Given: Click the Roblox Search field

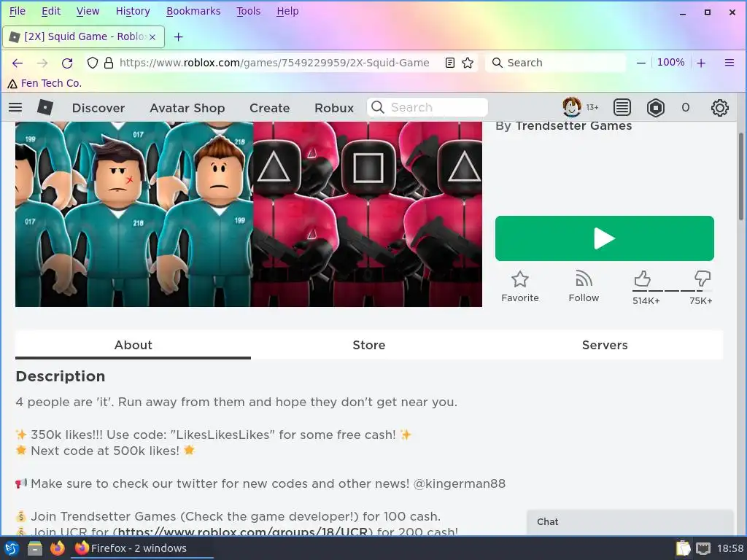Looking at the screenshot, I should point(427,107).
